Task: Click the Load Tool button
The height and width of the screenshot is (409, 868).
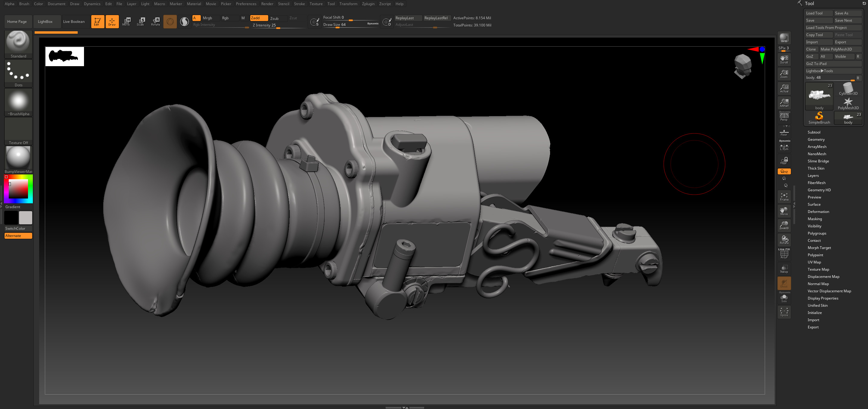Action: [x=818, y=13]
